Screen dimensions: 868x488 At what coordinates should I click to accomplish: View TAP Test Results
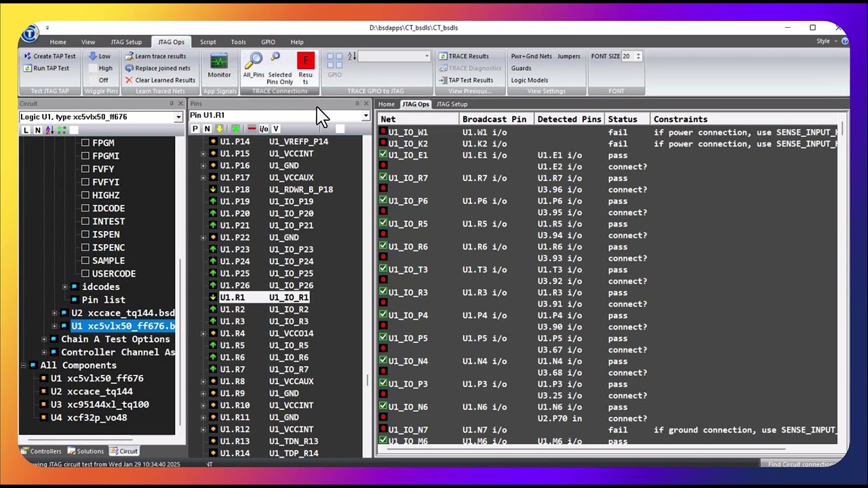(465, 80)
